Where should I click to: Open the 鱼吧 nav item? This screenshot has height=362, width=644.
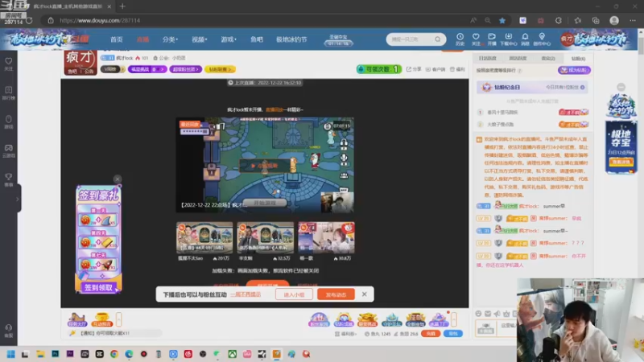(x=257, y=39)
